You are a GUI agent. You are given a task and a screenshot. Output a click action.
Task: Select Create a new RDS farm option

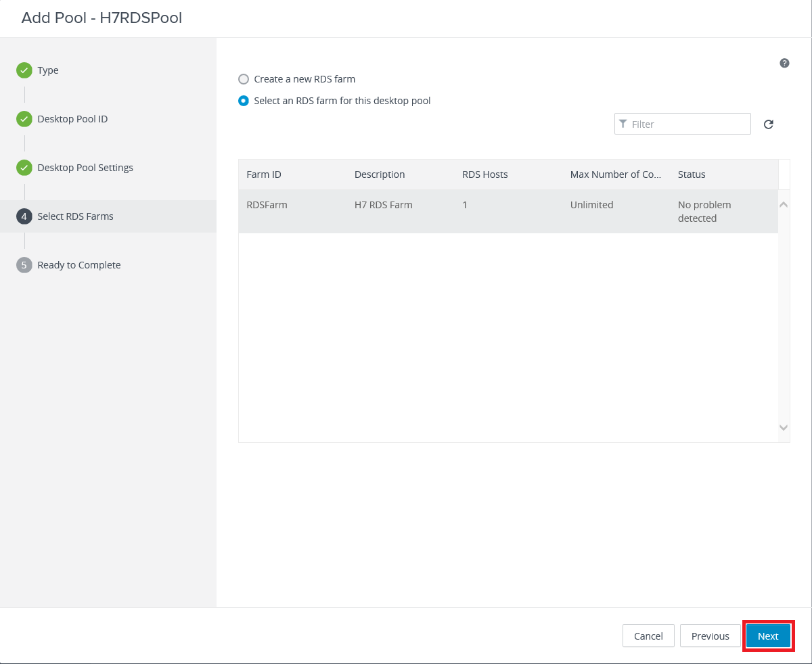point(244,79)
